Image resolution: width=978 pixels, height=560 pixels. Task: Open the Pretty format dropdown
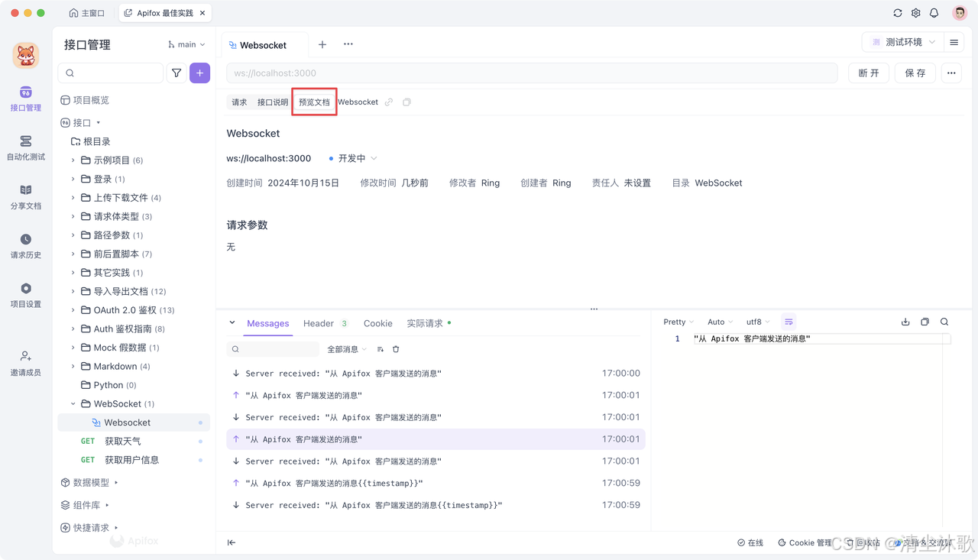coord(678,322)
